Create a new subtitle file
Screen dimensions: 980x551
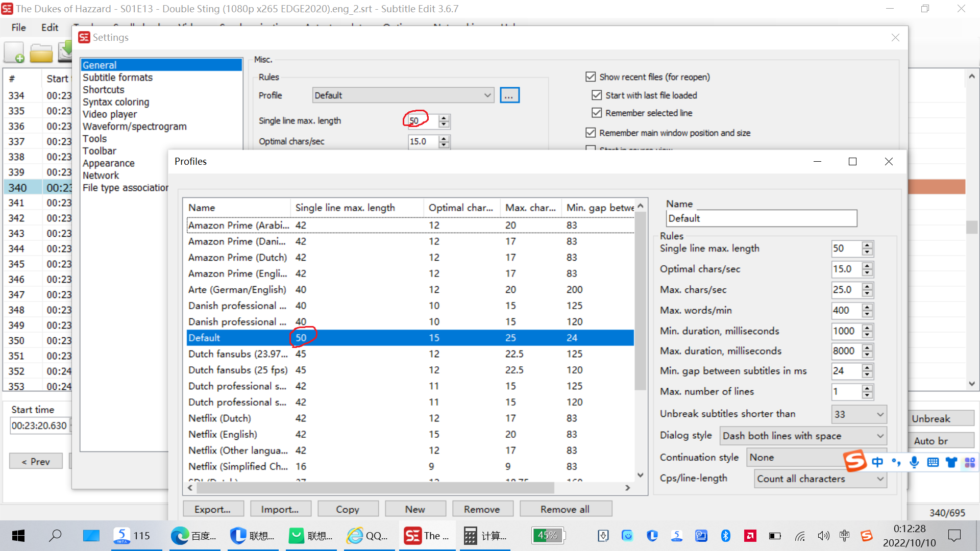[x=14, y=52]
